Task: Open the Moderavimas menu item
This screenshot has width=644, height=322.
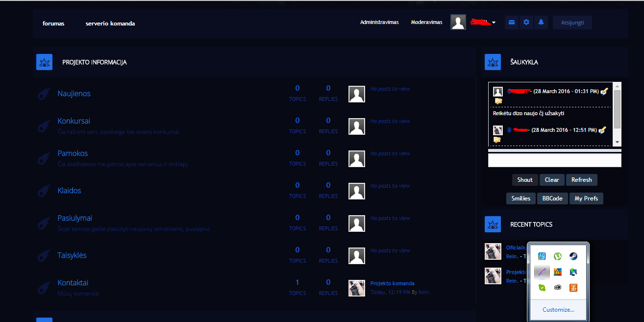Action: 426,22
